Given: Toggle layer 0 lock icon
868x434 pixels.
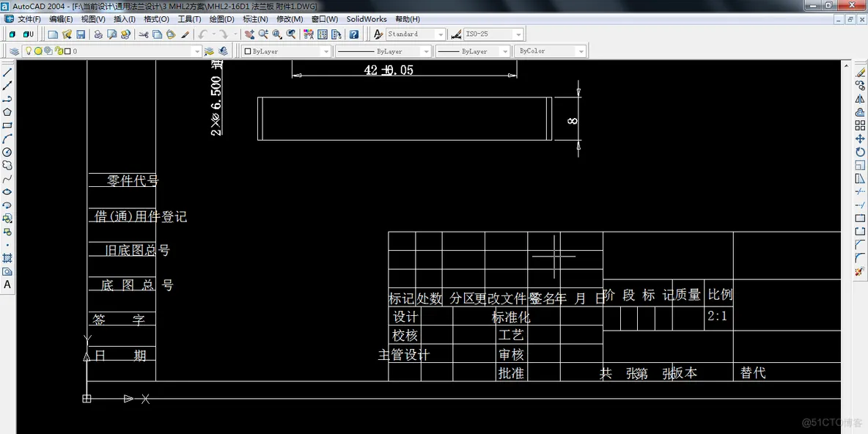Looking at the screenshot, I should coord(57,51).
